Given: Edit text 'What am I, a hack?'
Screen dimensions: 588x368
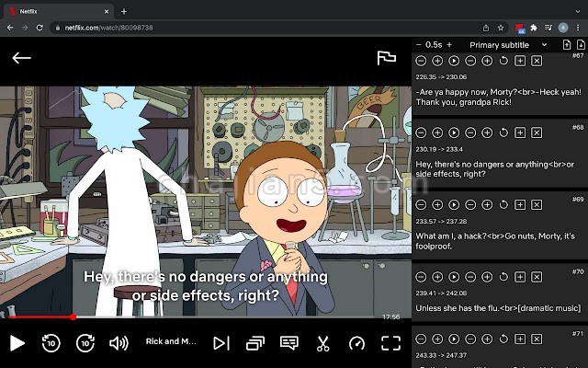Looking at the screenshot, I should pos(450,236).
